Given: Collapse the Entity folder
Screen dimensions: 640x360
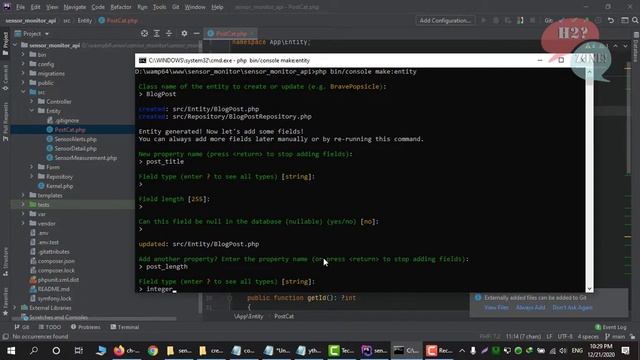Looking at the screenshot, I should tap(31, 111).
